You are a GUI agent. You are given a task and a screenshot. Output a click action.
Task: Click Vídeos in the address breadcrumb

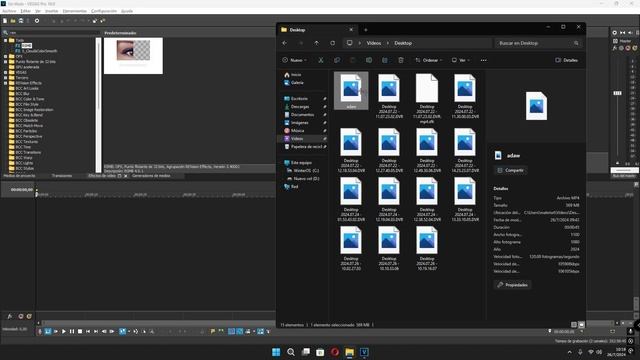(373, 43)
